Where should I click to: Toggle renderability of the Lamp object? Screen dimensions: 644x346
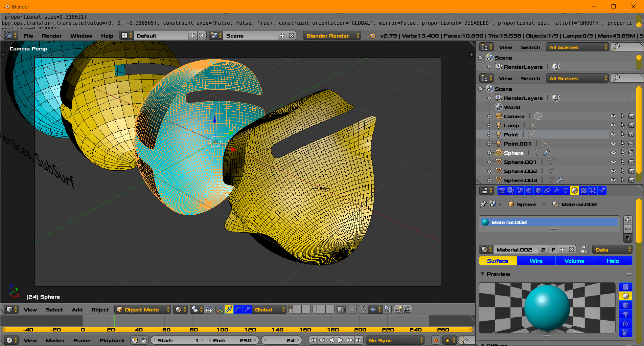point(631,125)
